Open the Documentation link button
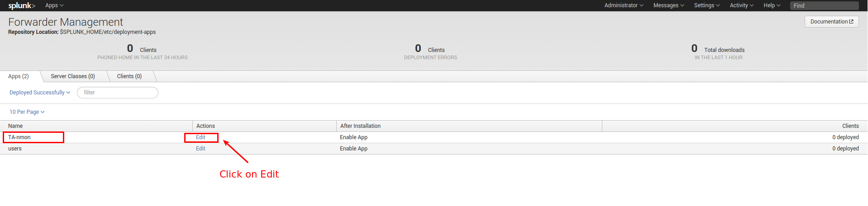This screenshot has width=868, height=206. [x=831, y=22]
